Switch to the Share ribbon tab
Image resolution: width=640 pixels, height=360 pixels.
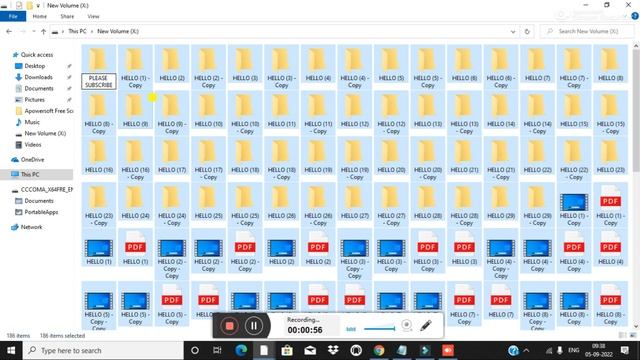67,16
